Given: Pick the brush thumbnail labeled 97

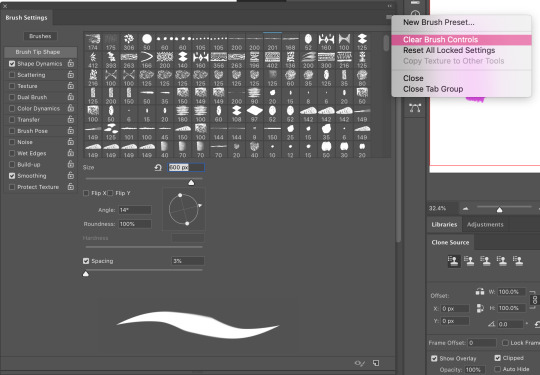Looking at the screenshot, I should pos(255,114).
